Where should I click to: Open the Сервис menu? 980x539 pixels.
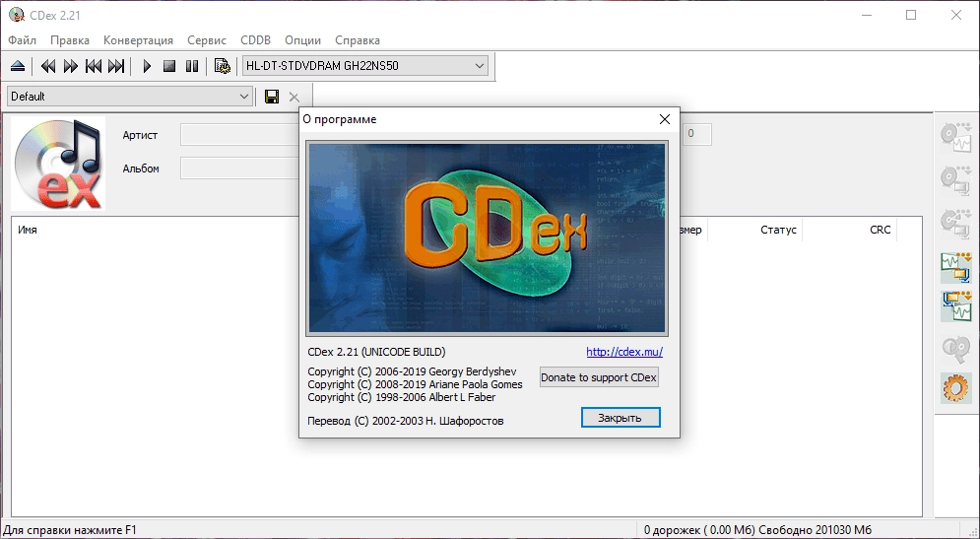(x=207, y=40)
